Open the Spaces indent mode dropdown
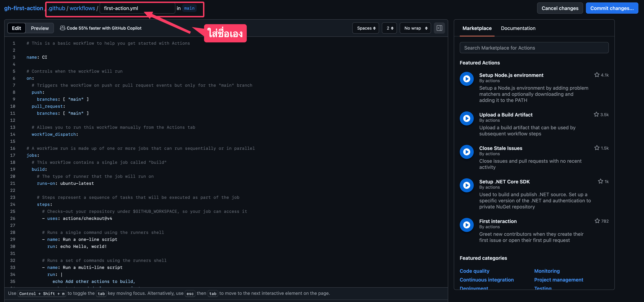Image resolution: width=644 pixels, height=302 pixels. [366, 28]
